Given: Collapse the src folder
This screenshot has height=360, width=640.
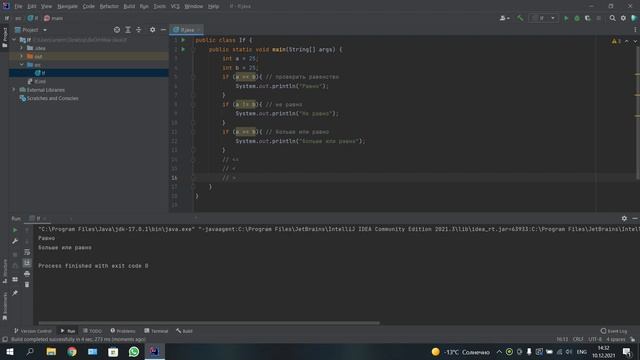Looking at the screenshot, I should point(22,64).
